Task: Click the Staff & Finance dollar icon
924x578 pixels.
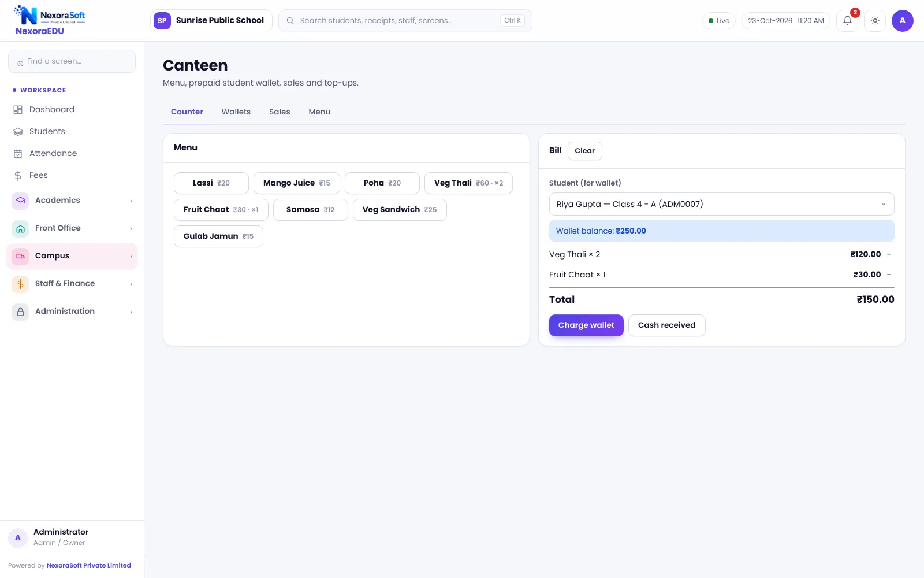Action: pos(20,284)
